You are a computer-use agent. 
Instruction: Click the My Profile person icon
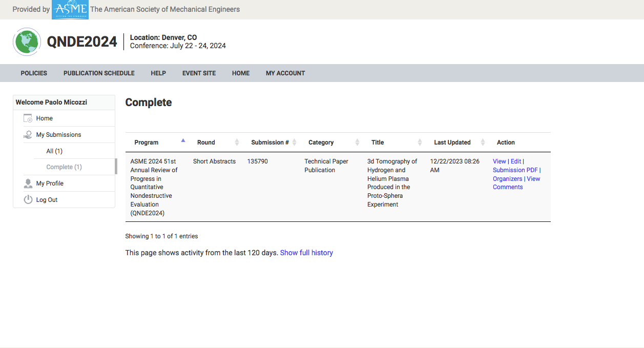pyautogui.click(x=28, y=183)
